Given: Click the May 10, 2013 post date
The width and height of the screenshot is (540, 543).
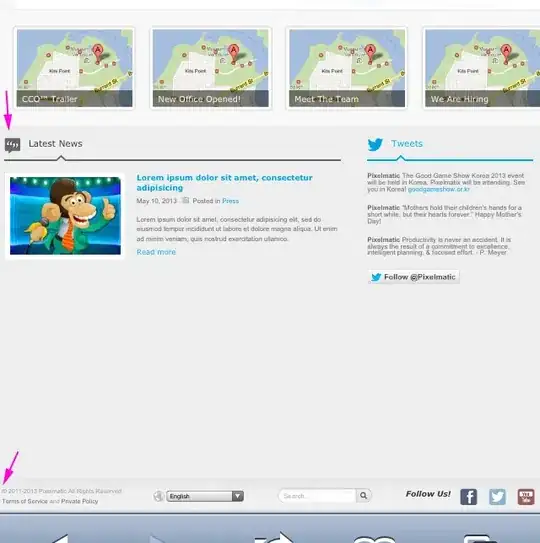Looking at the screenshot, I should point(157,201).
